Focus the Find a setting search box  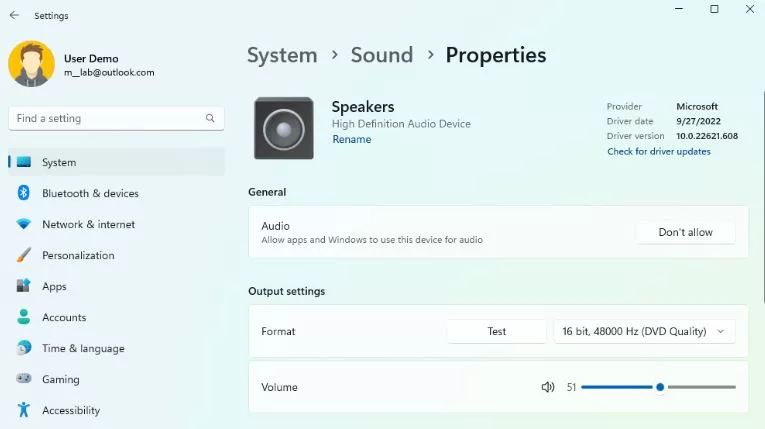pos(116,119)
